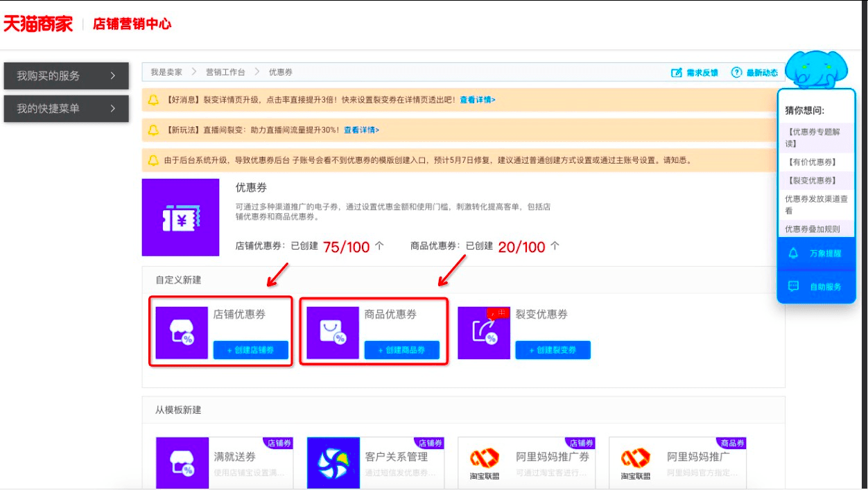868x490 pixels.
Task: Click the 创建店铺券 button
Action: pos(251,350)
